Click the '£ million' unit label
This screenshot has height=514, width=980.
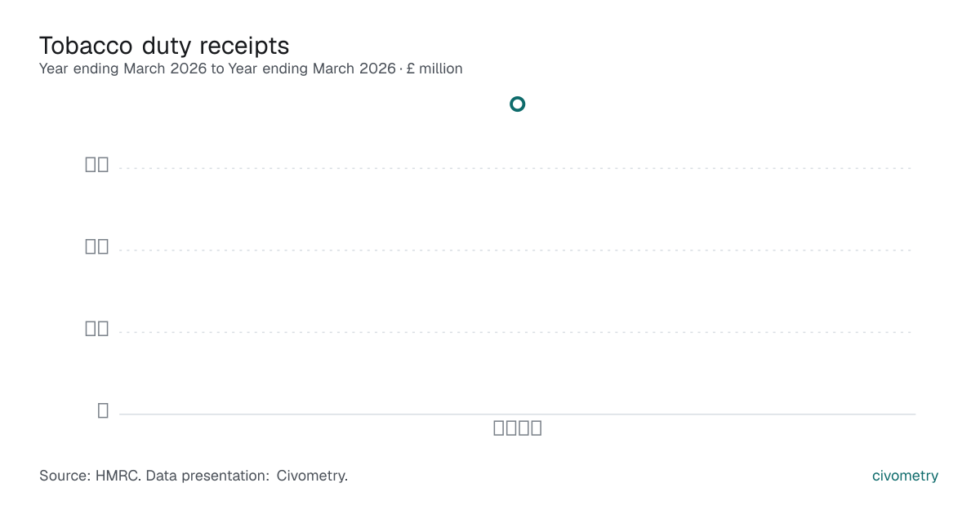pos(434,69)
